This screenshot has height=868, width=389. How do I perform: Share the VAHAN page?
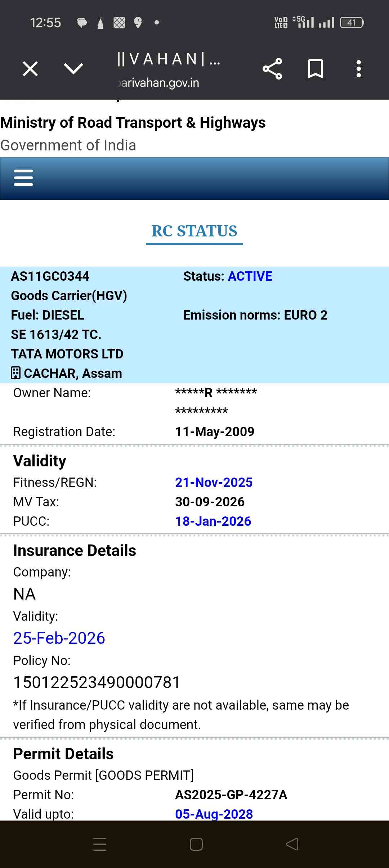pos(272,69)
